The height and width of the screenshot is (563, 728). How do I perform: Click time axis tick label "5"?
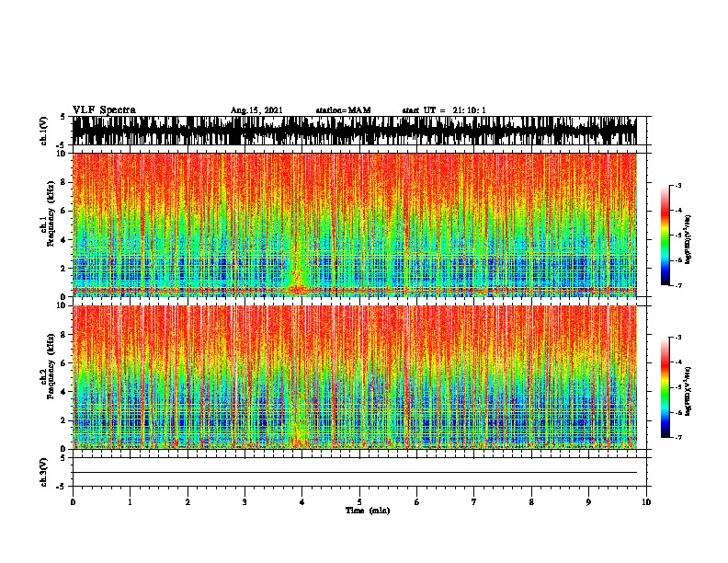click(x=359, y=502)
